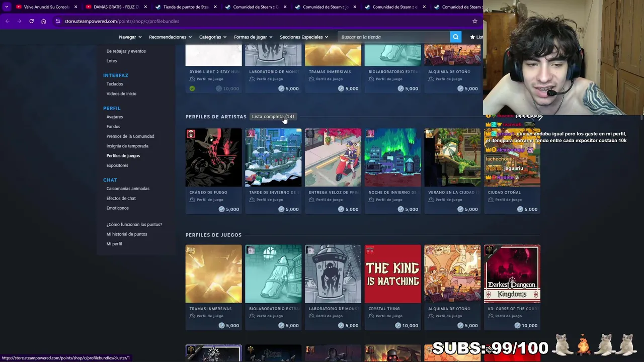This screenshot has height=362, width=644.
Task: Select Perfiles de juegos in the sidebar
Action: click(x=123, y=156)
